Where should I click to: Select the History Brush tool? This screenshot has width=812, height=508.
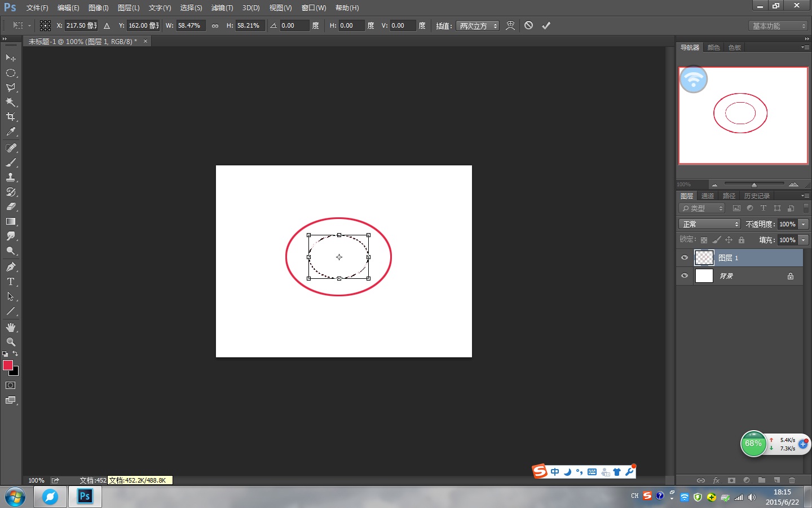tap(11, 192)
